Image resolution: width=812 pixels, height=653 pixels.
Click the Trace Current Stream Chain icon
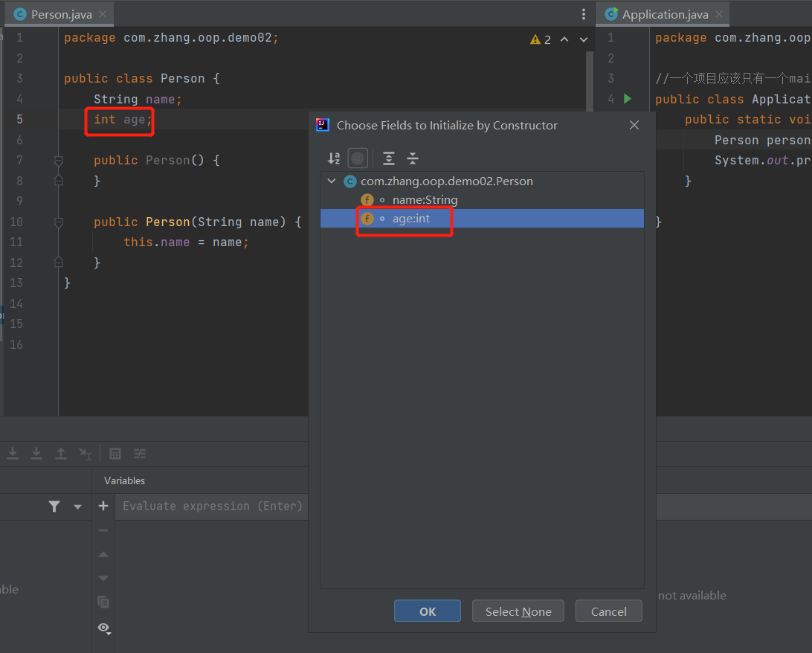click(139, 454)
